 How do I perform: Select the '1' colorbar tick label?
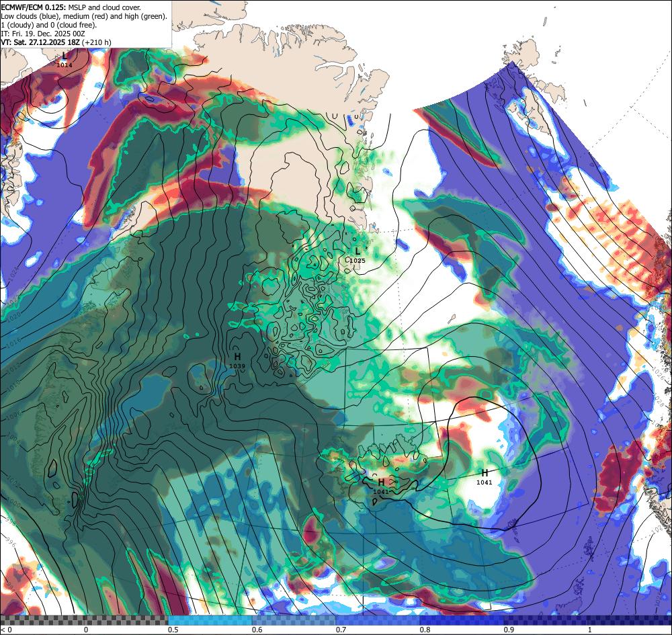coord(590,630)
